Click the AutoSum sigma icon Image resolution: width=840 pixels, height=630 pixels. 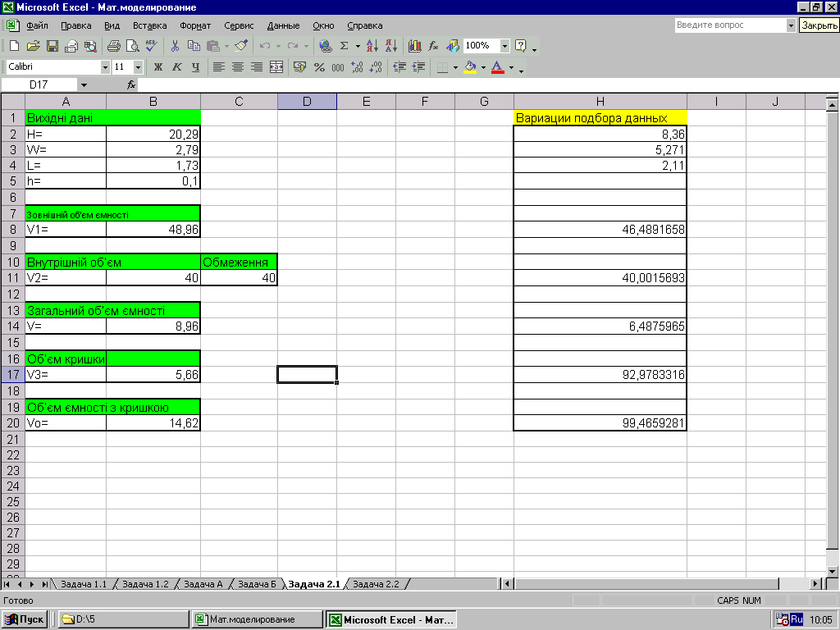345,46
